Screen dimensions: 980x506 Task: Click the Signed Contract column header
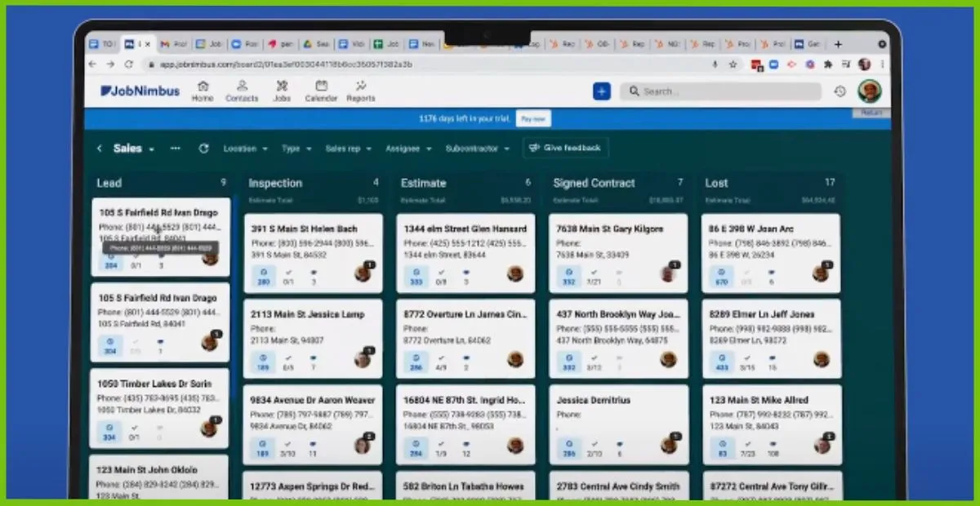click(594, 183)
